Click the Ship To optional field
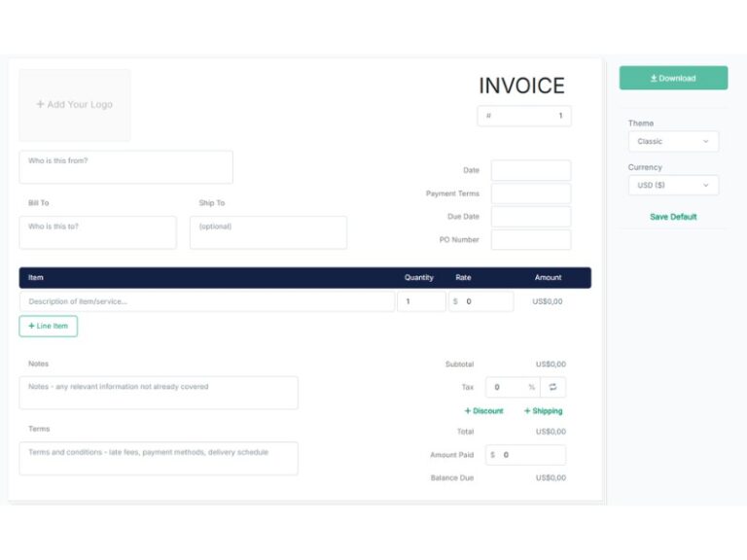Viewport: 747px width, 560px height. click(267, 232)
